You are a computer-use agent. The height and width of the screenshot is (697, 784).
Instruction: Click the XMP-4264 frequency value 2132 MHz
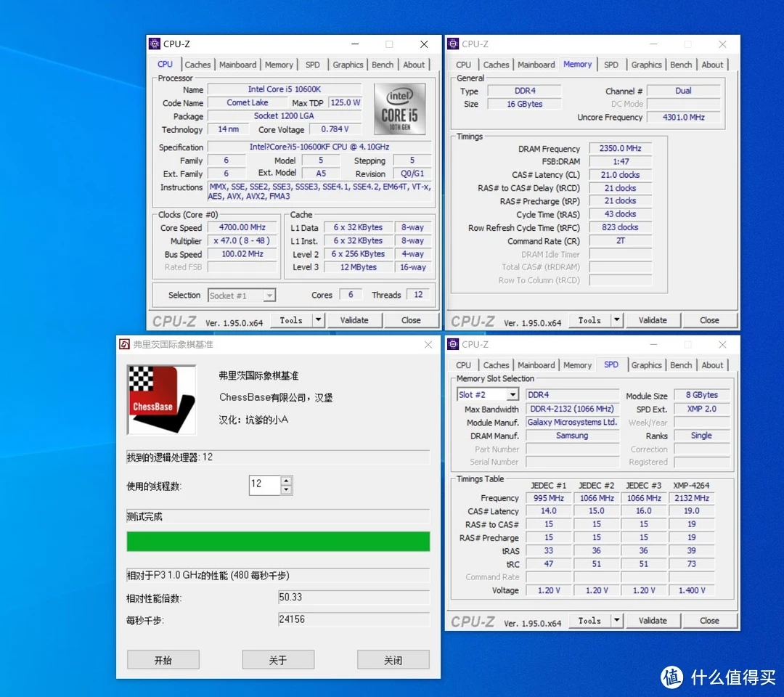tap(692, 498)
